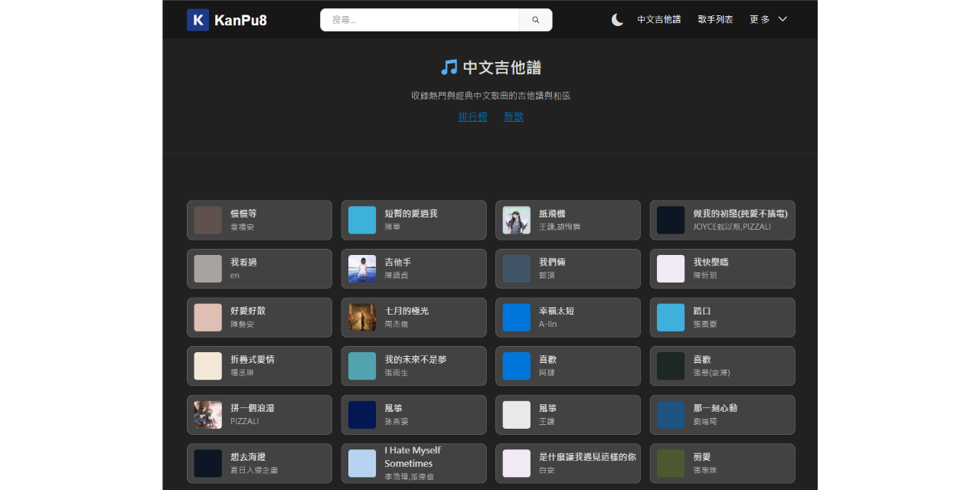Open the 我看過 gray thumbnail
The width and height of the screenshot is (980, 490).
(208, 269)
